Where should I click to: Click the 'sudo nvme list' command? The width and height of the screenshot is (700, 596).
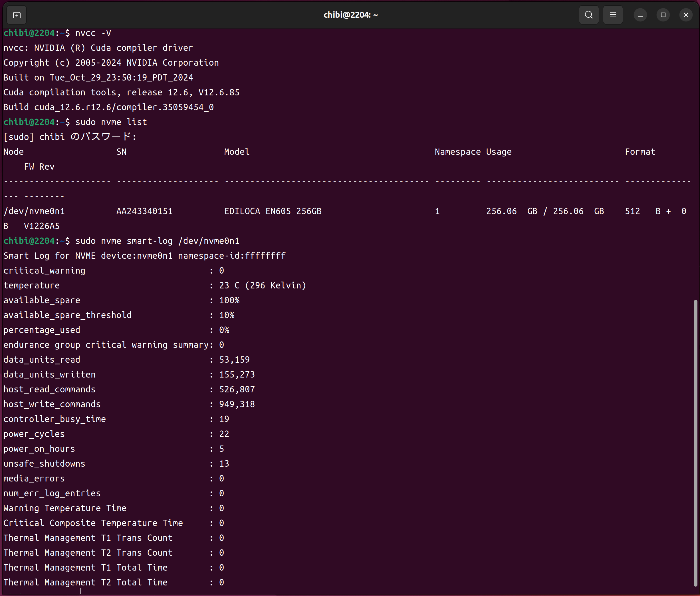(111, 122)
